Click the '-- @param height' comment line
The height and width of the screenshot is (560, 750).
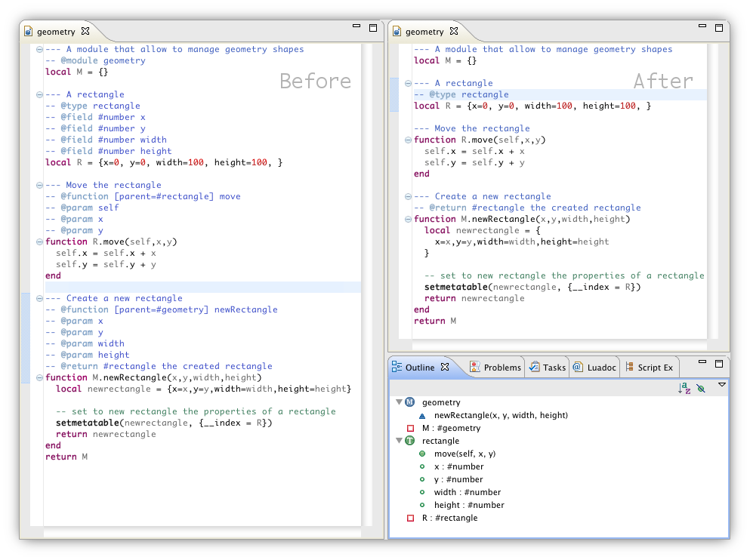click(88, 355)
